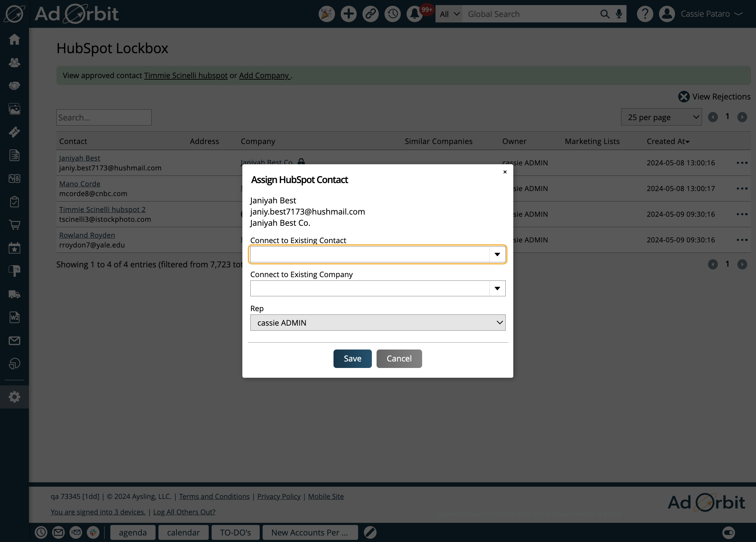Open the Contacts people sidebar icon
The width and height of the screenshot is (756, 542).
point(14,63)
